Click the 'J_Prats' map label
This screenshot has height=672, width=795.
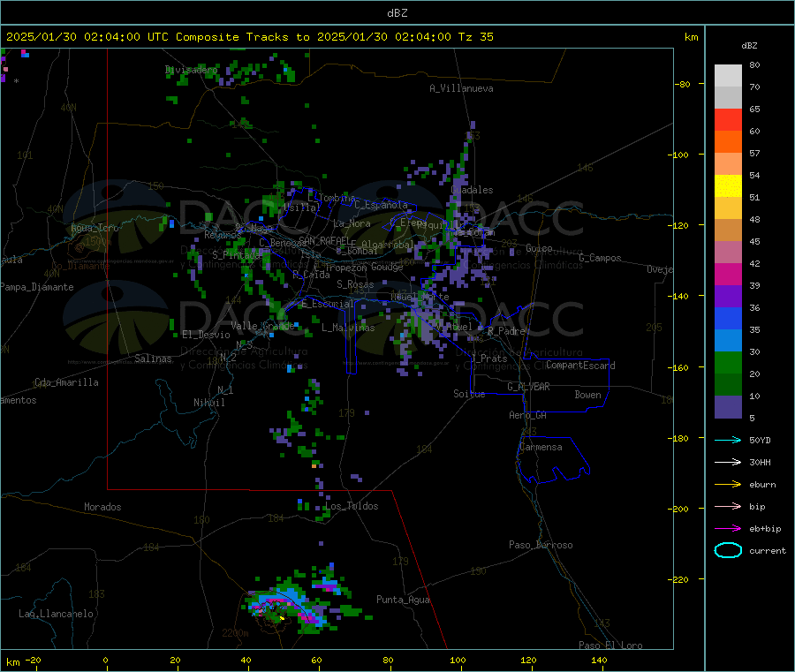coord(488,359)
